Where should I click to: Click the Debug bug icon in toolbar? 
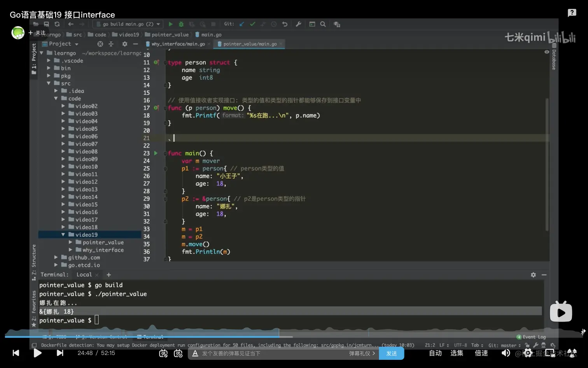coord(181,24)
